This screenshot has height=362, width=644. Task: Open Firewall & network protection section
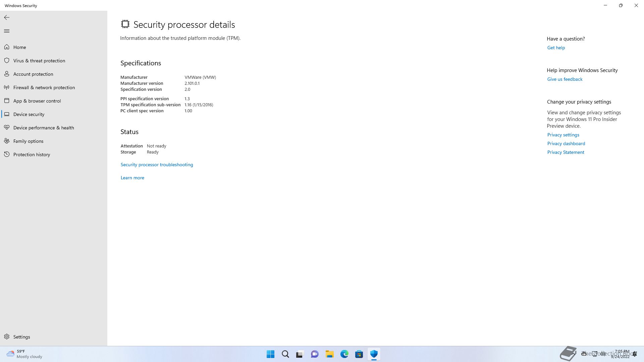point(44,87)
